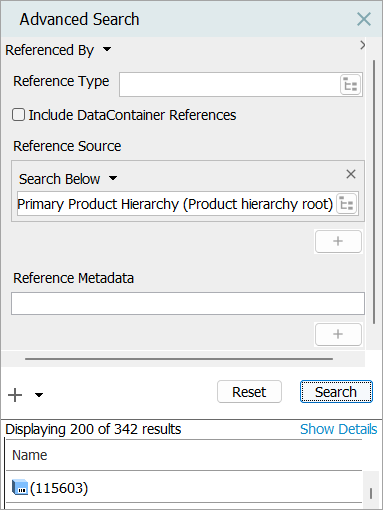The width and height of the screenshot is (383, 510).
Task: Open the Reference Type hierarchy browser icon
Action: pos(351,85)
